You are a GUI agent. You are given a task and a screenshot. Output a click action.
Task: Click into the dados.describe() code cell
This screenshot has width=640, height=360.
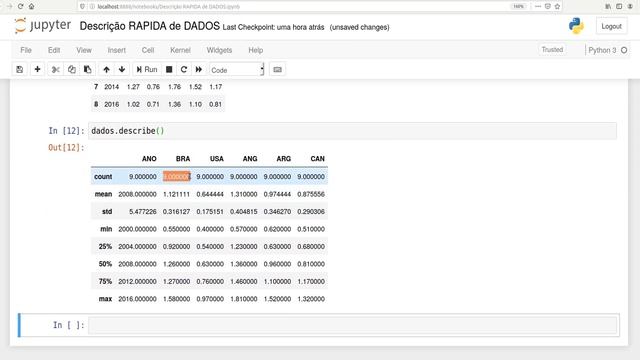pos(352,131)
